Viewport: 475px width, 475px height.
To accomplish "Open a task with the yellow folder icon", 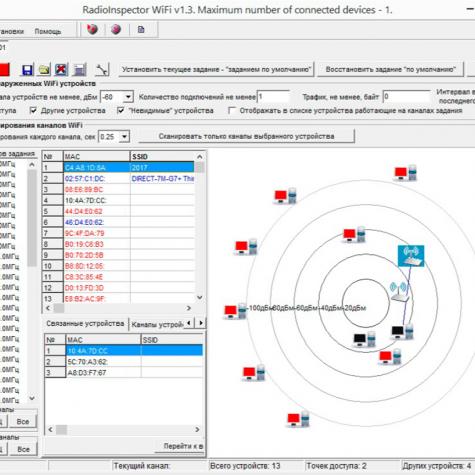I will click(44, 70).
